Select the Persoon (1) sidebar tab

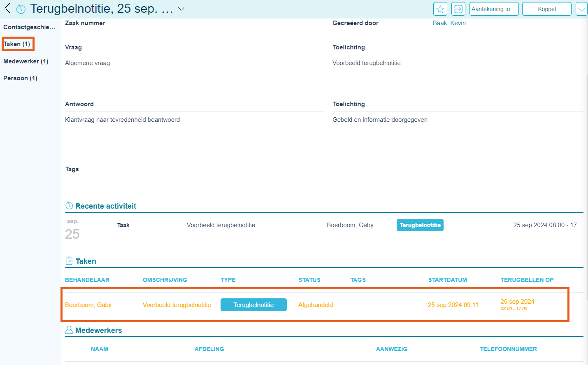pos(20,78)
